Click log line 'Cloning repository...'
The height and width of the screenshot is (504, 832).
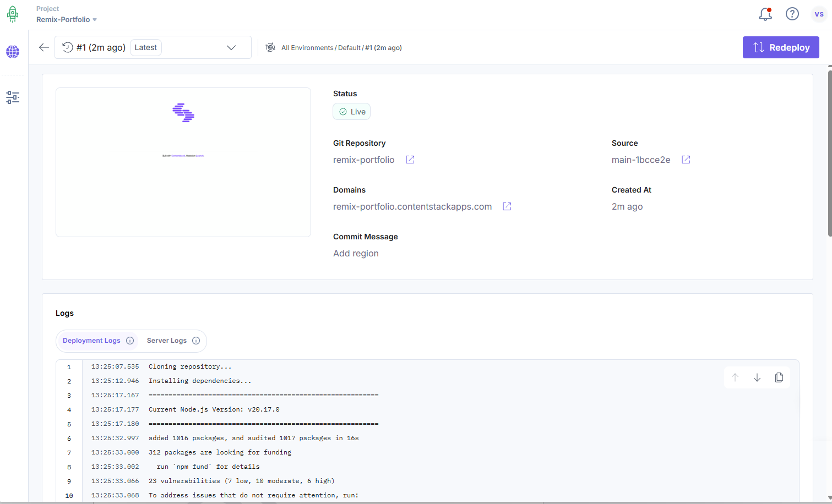(x=190, y=366)
